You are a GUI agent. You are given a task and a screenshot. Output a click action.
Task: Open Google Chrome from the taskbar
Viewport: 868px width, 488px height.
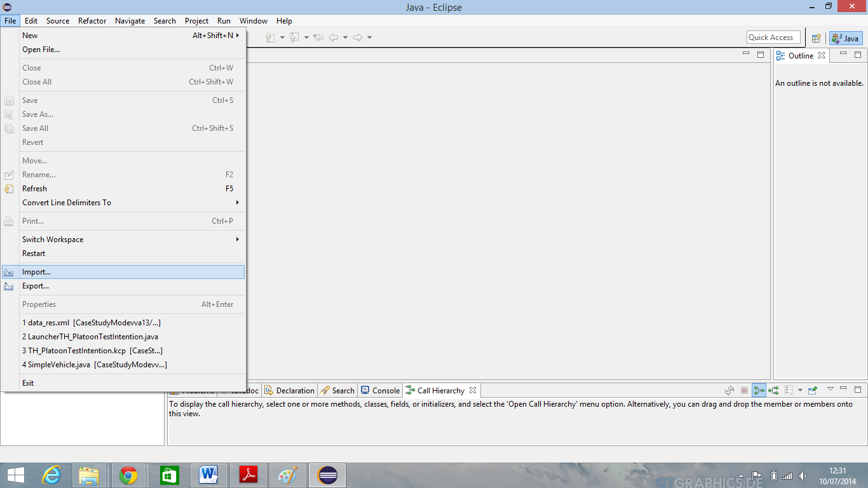pyautogui.click(x=128, y=475)
